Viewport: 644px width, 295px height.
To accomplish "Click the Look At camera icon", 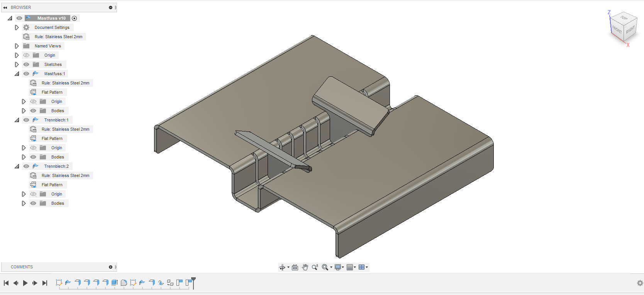I will tap(295, 267).
